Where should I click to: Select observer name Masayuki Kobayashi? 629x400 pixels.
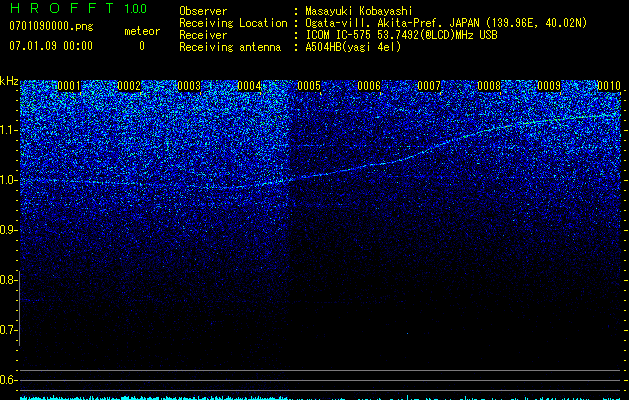[x=359, y=11]
